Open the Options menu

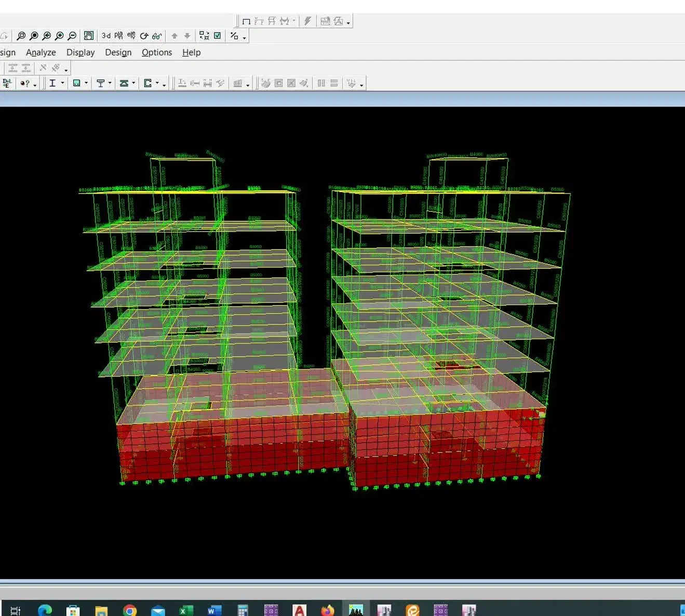coord(156,52)
